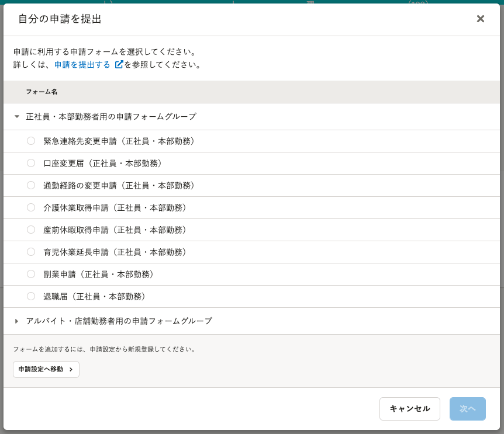This screenshot has width=504, height=434.
Task: Select 産前休暇取得申請 radio button
Action: coord(31,230)
